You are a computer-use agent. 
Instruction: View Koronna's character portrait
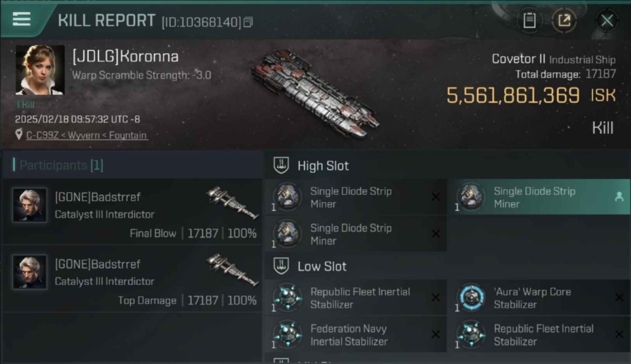(x=40, y=70)
